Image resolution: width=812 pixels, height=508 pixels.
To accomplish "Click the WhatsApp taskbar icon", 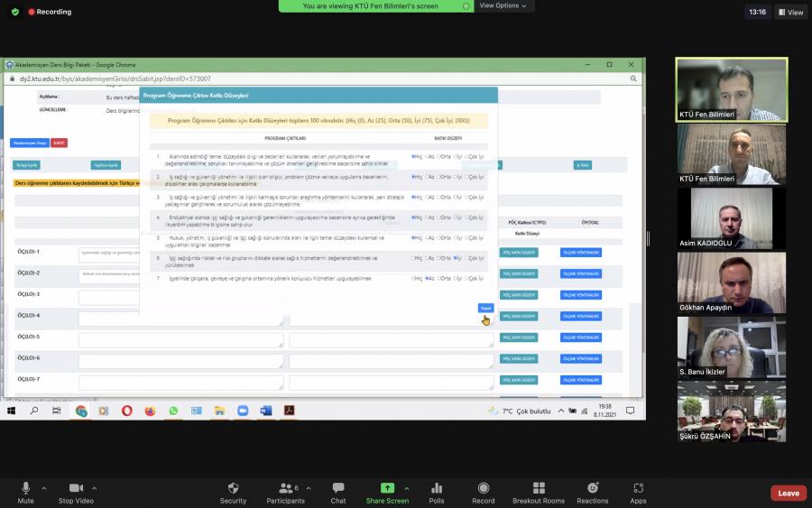I will tap(173, 411).
